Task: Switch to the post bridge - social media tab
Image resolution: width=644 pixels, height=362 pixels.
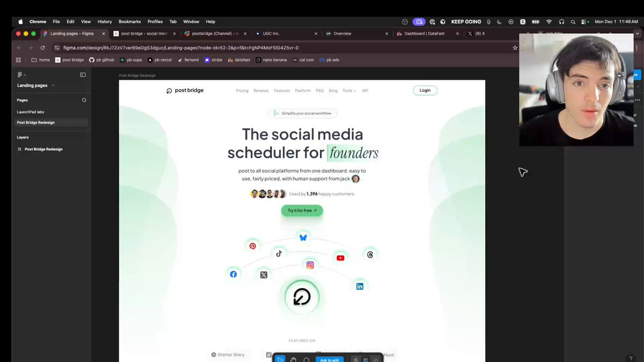Action: coord(144,33)
